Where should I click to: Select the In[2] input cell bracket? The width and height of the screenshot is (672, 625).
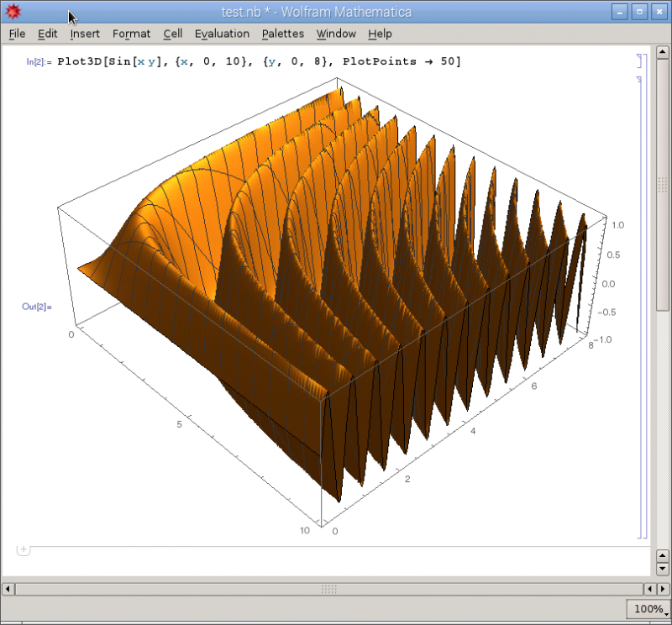tap(639, 60)
